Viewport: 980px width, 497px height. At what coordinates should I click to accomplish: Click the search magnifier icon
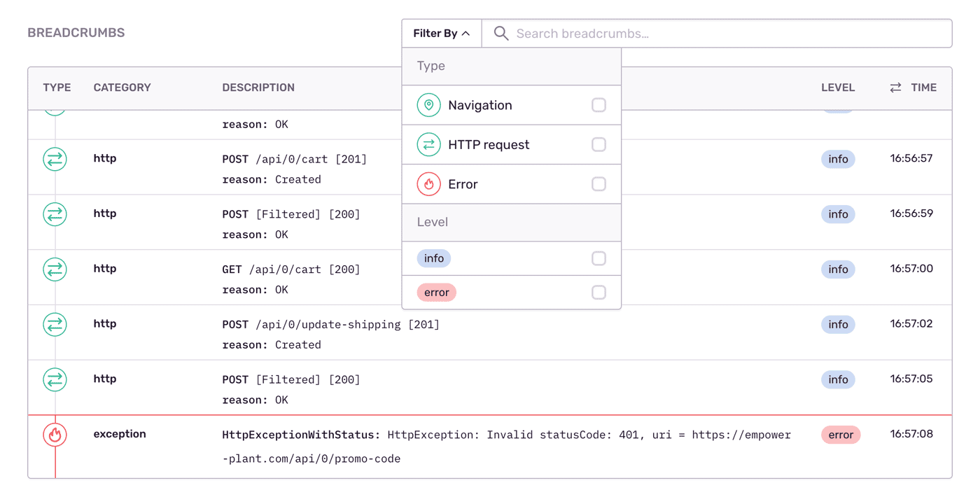point(501,34)
